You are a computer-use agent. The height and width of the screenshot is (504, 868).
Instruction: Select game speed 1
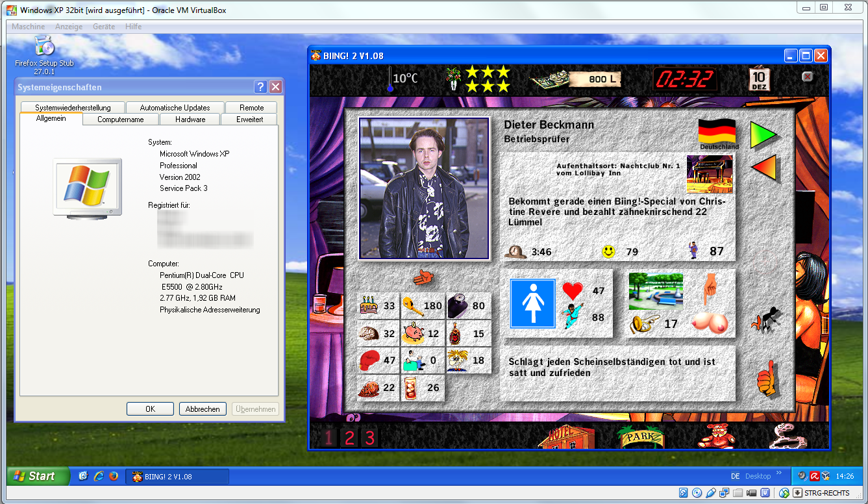click(329, 438)
